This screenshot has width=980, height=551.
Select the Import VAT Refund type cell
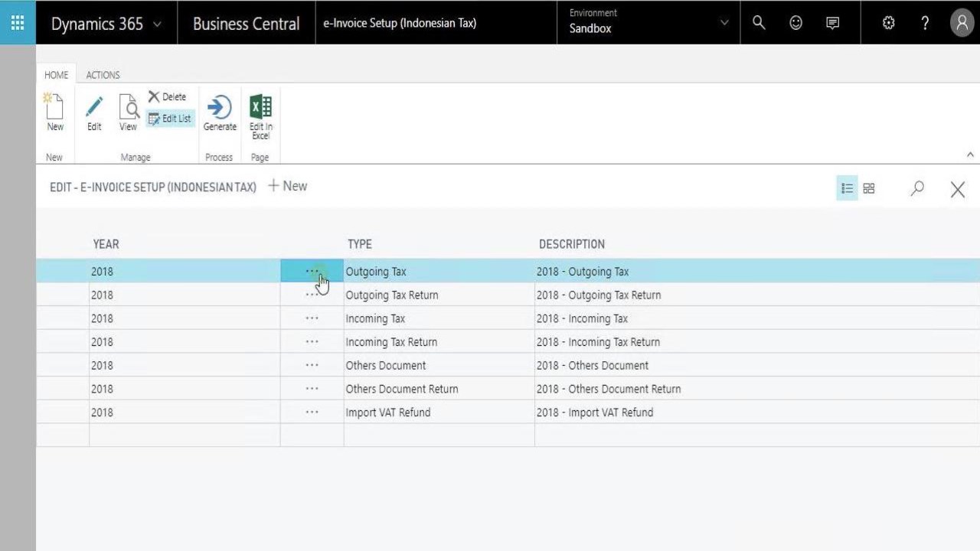(x=439, y=412)
